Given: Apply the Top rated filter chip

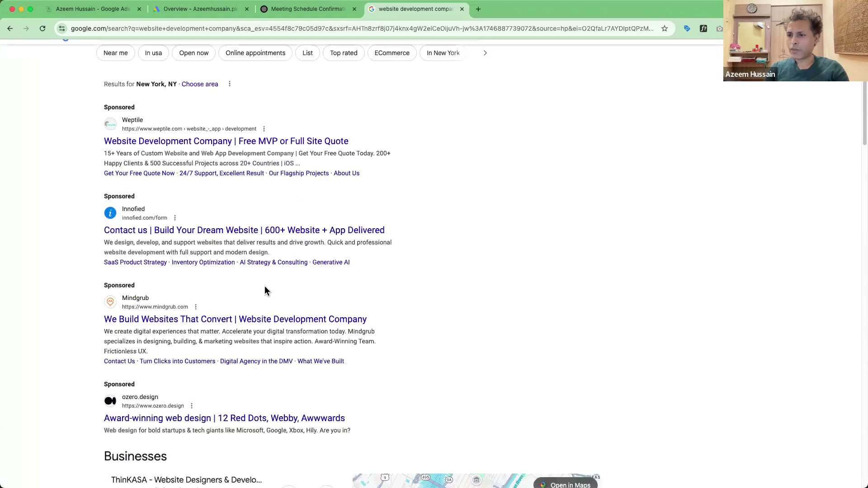Looking at the screenshot, I should point(344,53).
